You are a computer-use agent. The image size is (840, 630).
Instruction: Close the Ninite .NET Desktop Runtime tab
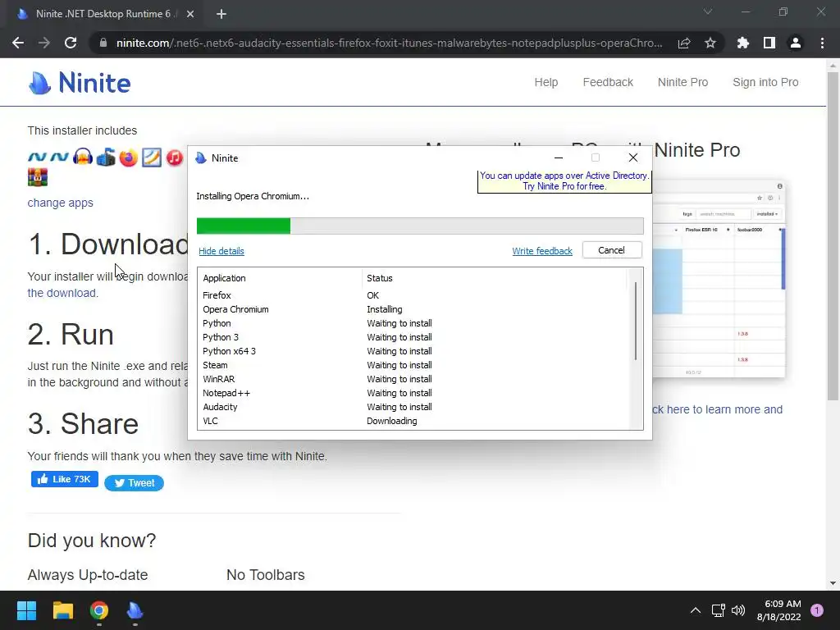pyautogui.click(x=190, y=14)
